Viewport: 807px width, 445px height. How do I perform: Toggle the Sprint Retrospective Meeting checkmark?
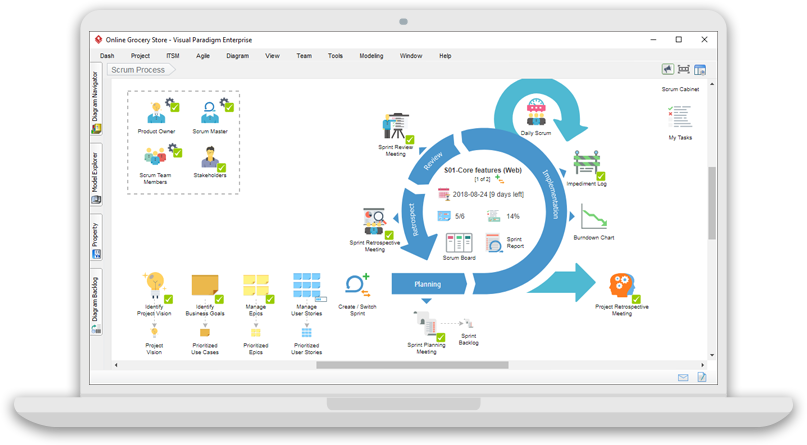point(389,236)
